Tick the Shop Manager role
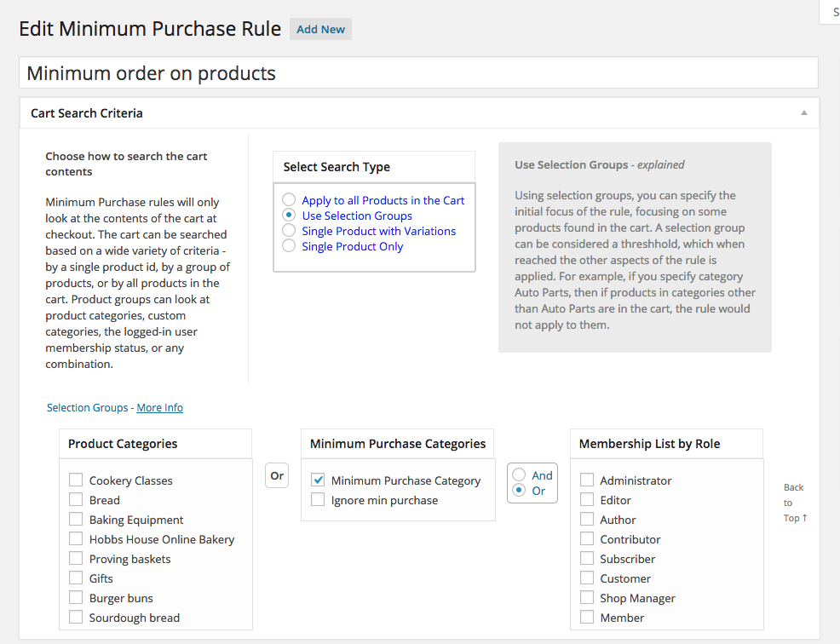 (587, 598)
